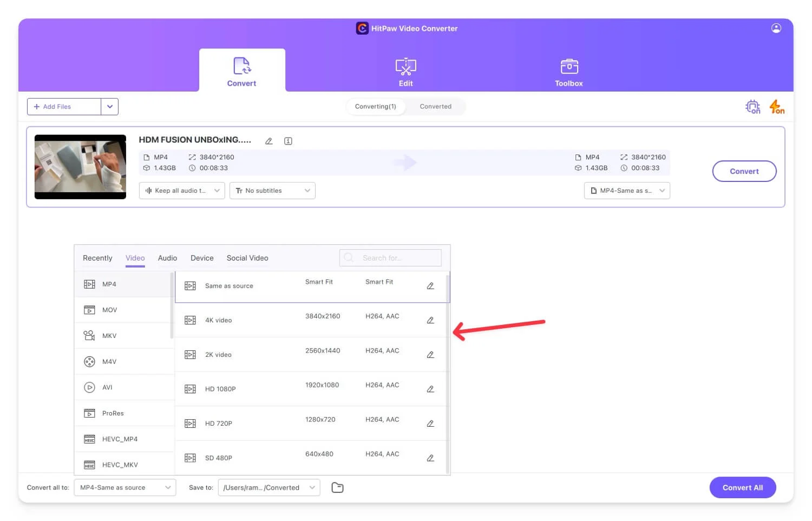The image size is (812, 521).
Task: Click the Convert All button
Action: pos(743,487)
